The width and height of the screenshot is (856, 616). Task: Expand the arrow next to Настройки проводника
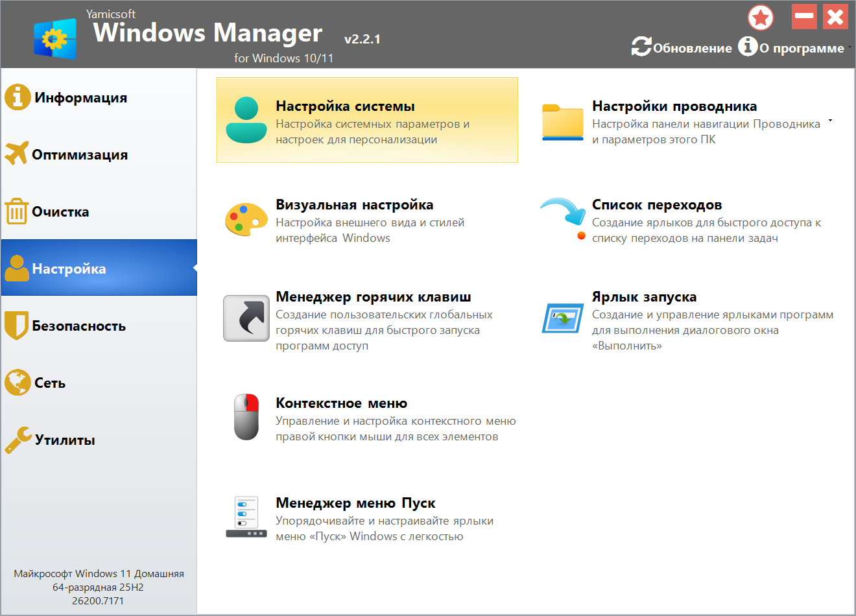(x=830, y=121)
